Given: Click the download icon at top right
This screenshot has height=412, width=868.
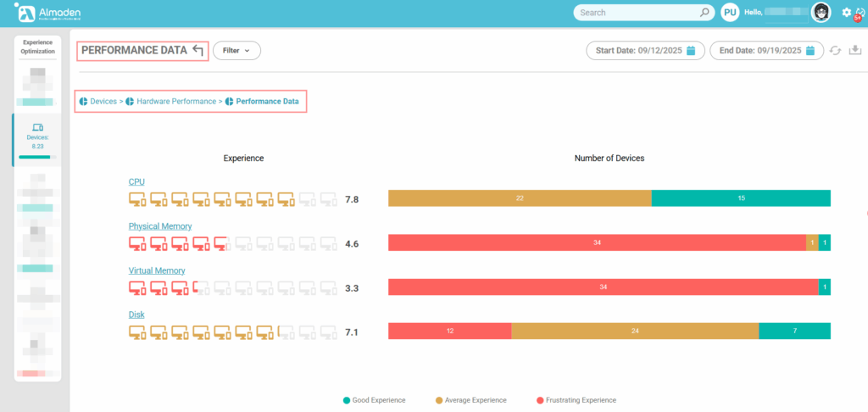Looking at the screenshot, I should 855,51.
